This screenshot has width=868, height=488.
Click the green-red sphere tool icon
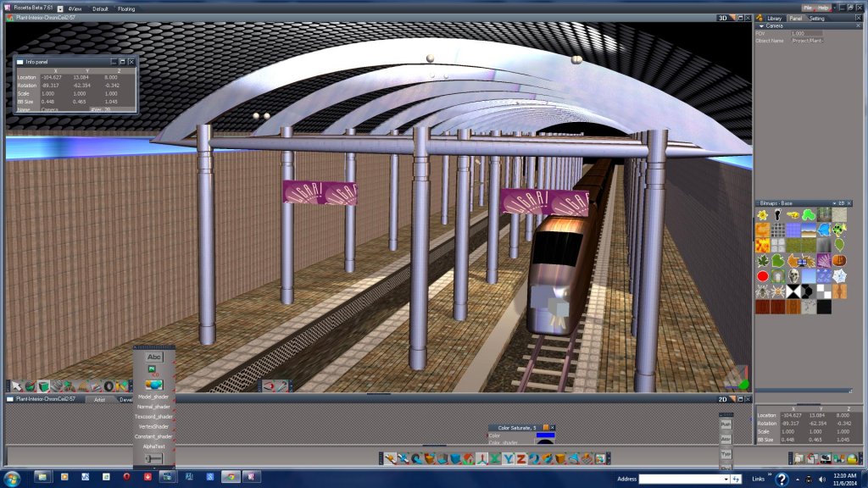click(31, 385)
